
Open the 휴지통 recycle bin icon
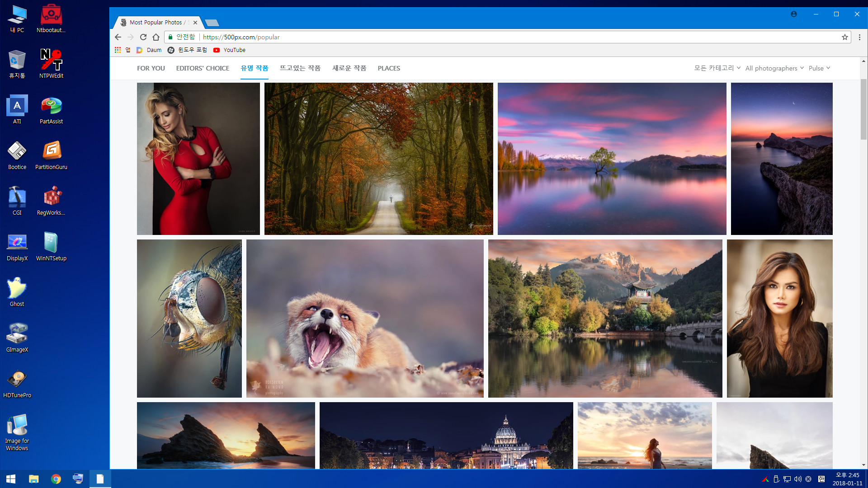click(x=17, y=64)
